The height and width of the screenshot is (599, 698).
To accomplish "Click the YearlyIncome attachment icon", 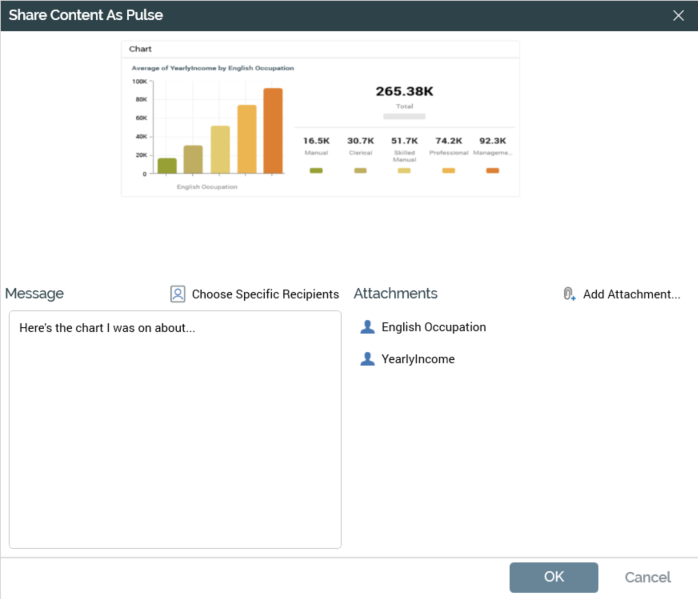I will (367, 359).
